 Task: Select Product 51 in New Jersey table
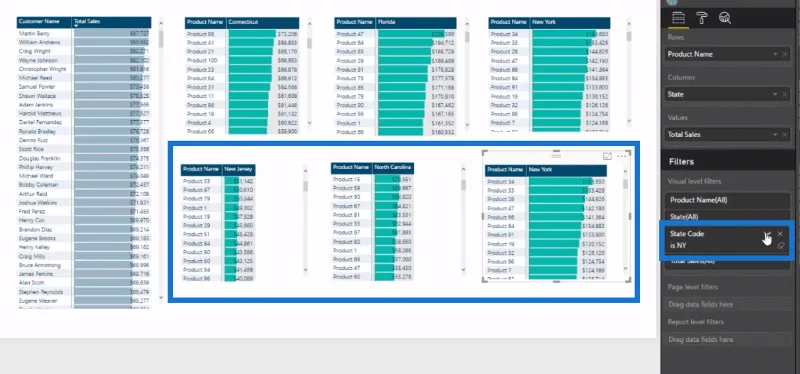click(x=196, y=234)
